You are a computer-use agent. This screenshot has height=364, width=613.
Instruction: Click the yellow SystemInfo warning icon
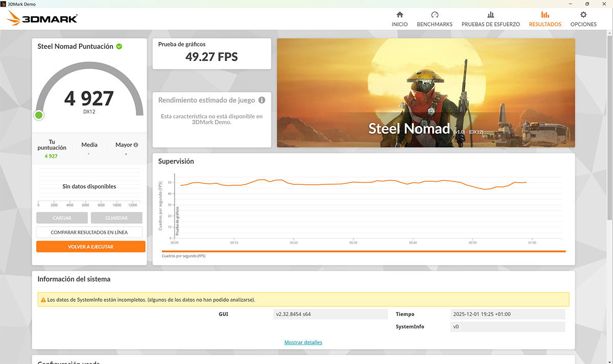click(x=42, y=300)
